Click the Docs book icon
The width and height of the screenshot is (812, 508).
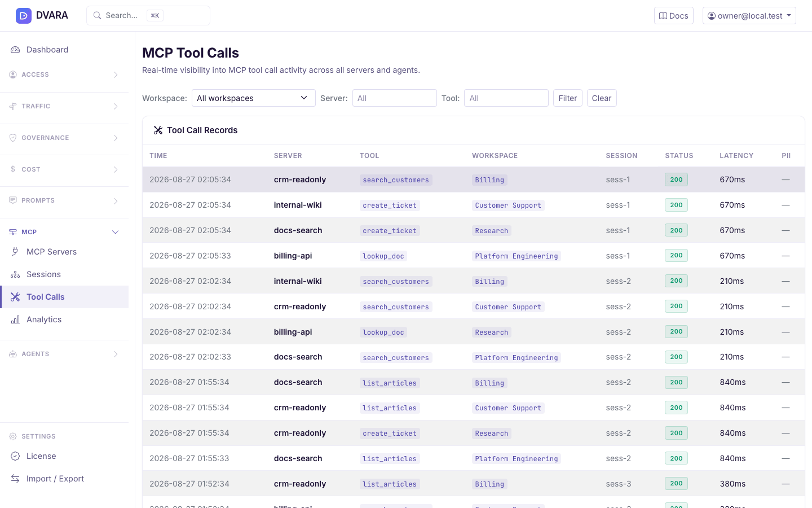click(x=663, y=16)
